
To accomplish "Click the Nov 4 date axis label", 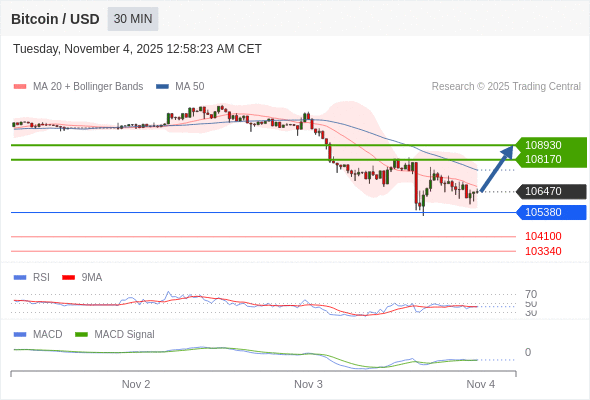I will coord(481,384).
